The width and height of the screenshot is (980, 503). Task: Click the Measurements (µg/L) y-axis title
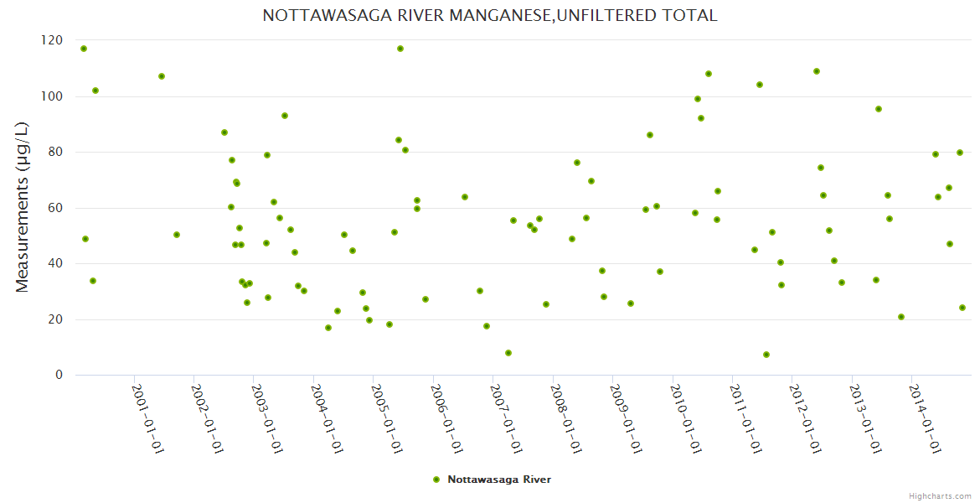click(23, 207)
